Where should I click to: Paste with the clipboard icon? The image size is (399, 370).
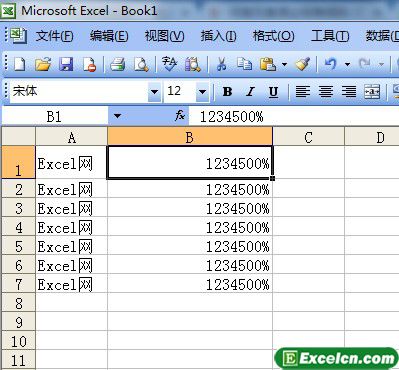(x=268, y=63)
